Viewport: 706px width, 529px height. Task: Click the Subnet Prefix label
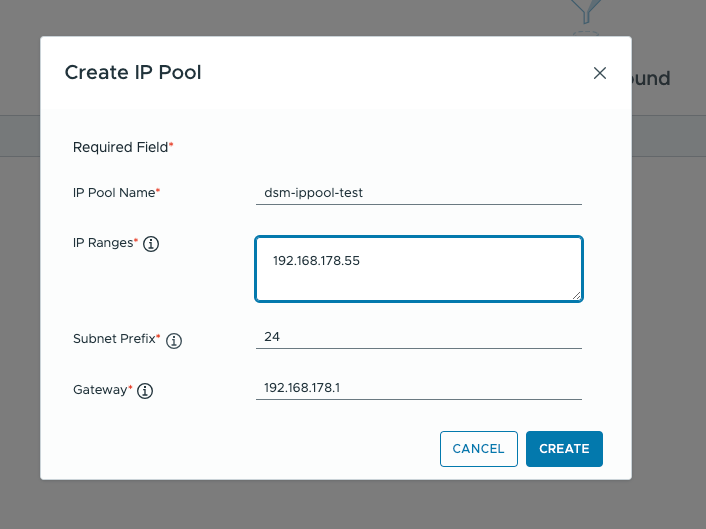coord(114,339)
